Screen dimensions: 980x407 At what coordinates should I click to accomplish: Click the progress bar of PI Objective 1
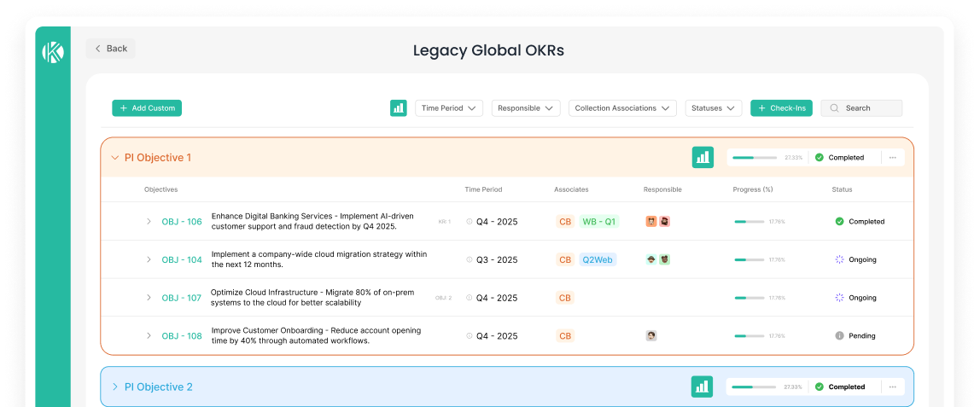(755, 158)
